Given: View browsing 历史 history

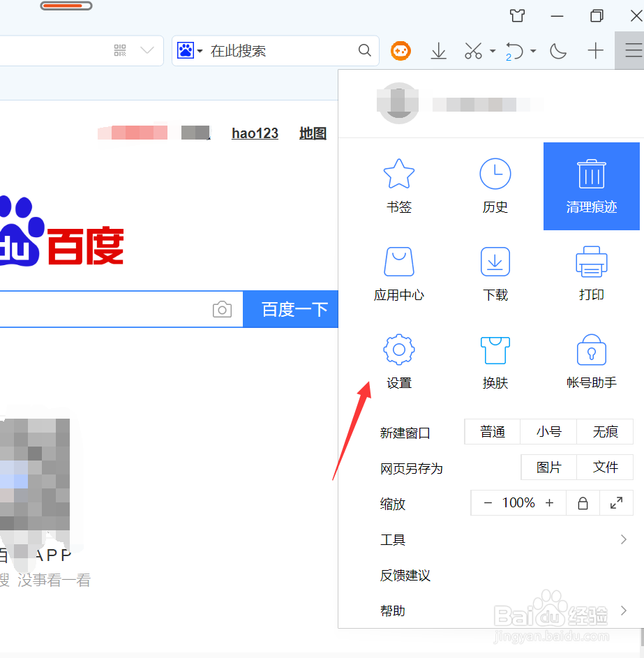Looking at the screenshot, I should pos(495,184).
